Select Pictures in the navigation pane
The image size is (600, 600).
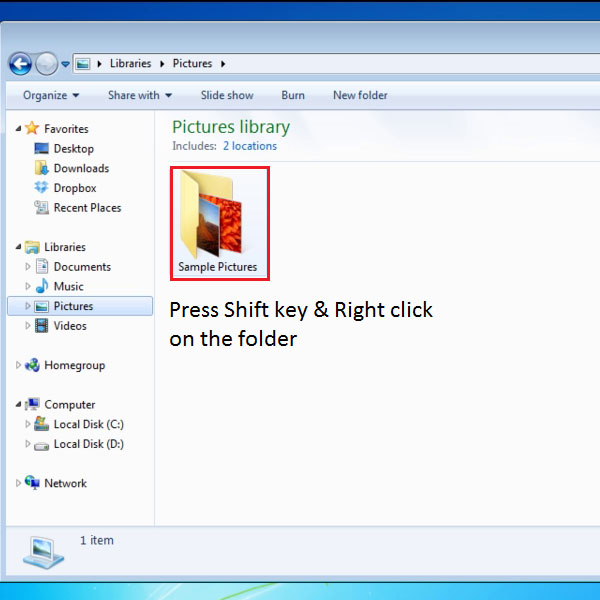(73, 306)
